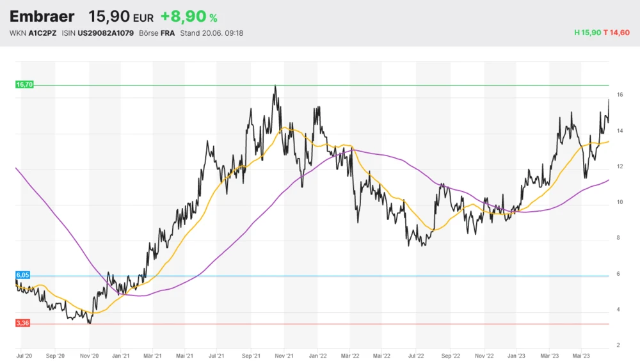Click Jul '20 on the time axis
The height and width of the screenshot is (364, 640).
[x=24, y=353]
